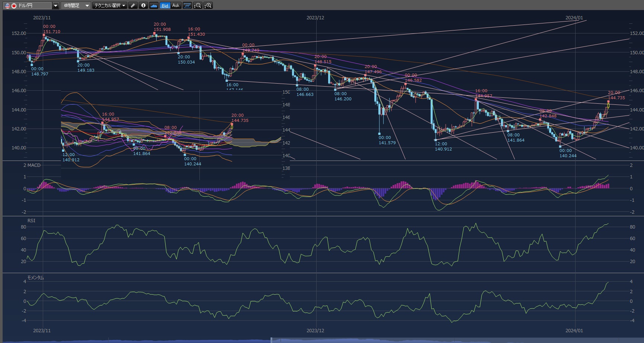This screenshot has width=644, height=343.
Task: Select the area chart type icon
Action: tap(154, 6)
